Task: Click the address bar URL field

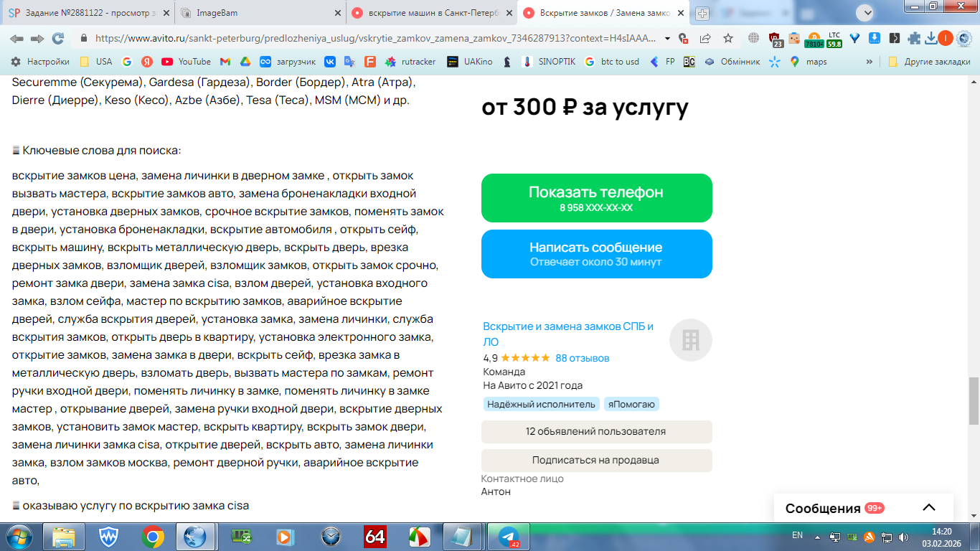Action: (377, 39)
